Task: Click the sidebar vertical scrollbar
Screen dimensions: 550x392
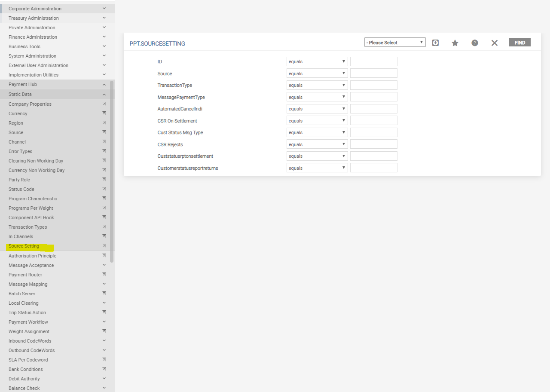Action: pos(112,172)
